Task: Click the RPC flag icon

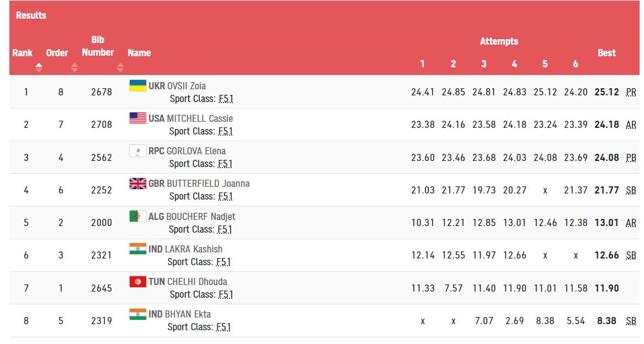Action: point(137,150)
